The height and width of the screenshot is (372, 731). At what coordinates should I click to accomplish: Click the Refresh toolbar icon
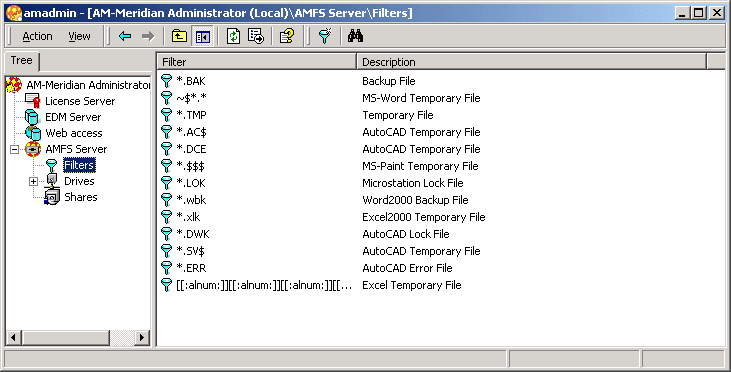click(x=233, y=36)
